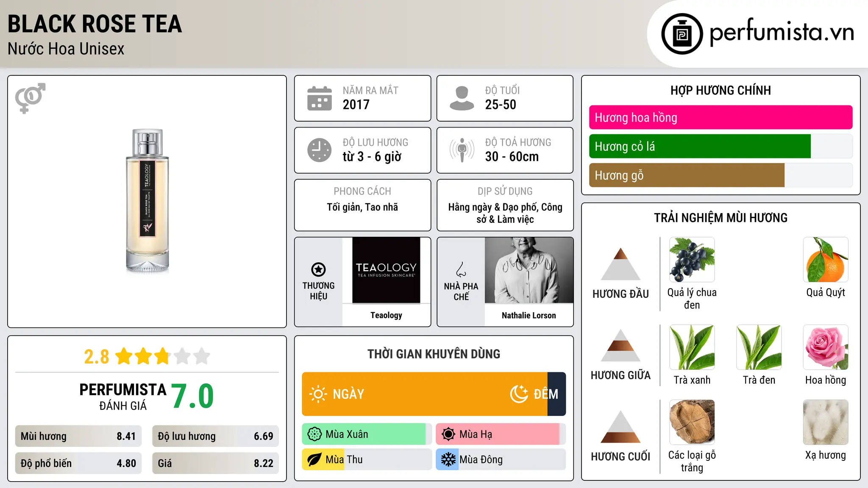The width and height of the screenshot is (868, 488).
Task: Click the five-star rating row
Action: point(163,356)
